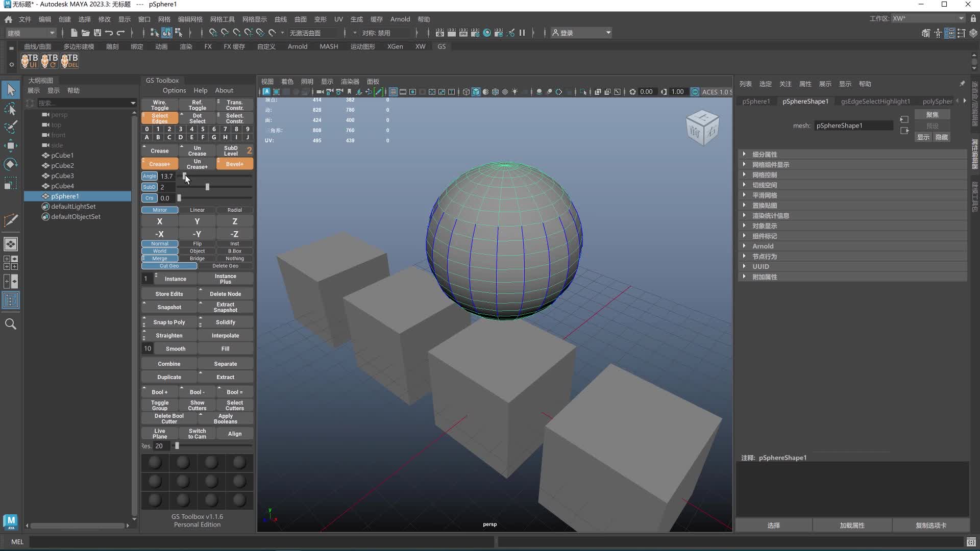The height and width of the screenshot is (551, 980).
Task: Click the Snap to Poly button
Action: click(x=169, y=321)
